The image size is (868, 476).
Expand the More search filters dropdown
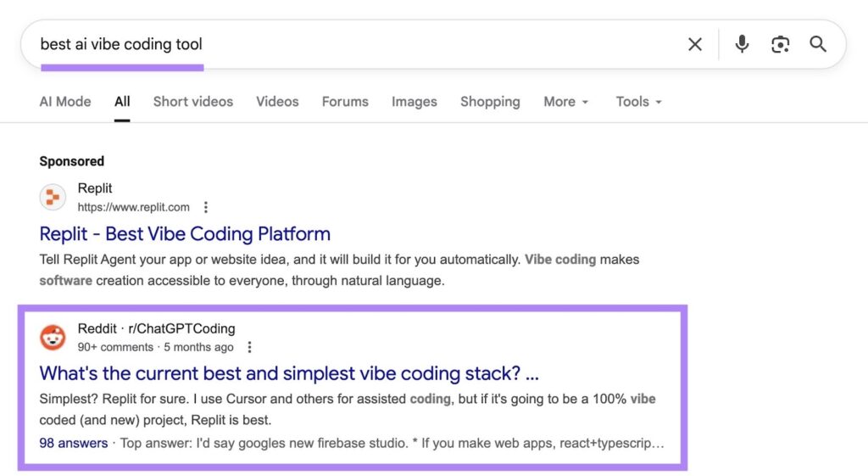click(565, 102)
